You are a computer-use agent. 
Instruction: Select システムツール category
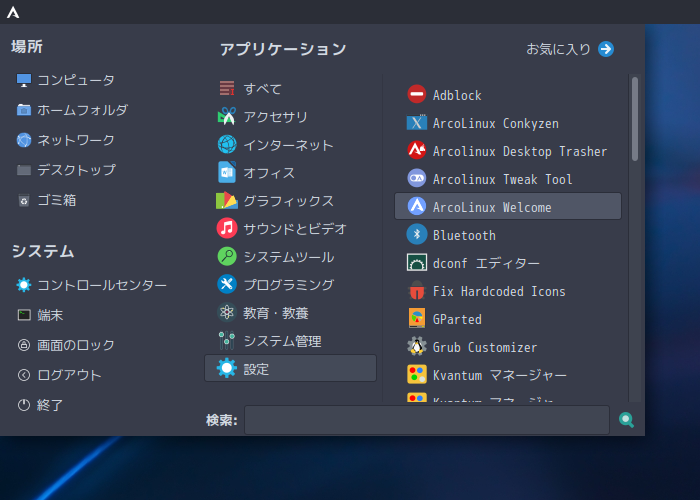click(290, 257)
